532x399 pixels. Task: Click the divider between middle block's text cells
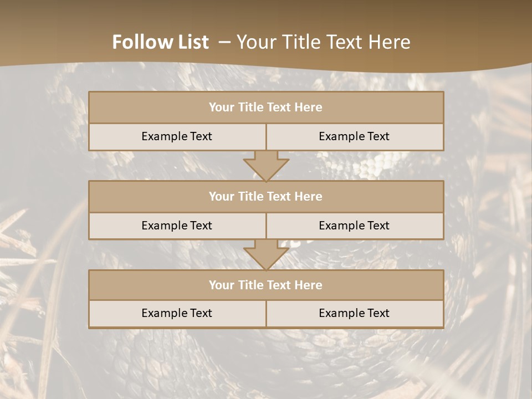[x=266, y=226]
